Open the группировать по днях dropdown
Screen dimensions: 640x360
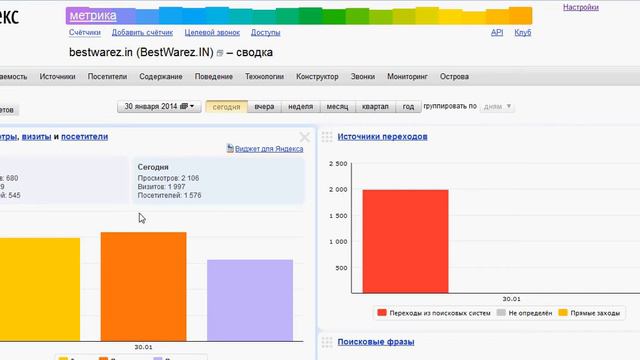(497, 107)
